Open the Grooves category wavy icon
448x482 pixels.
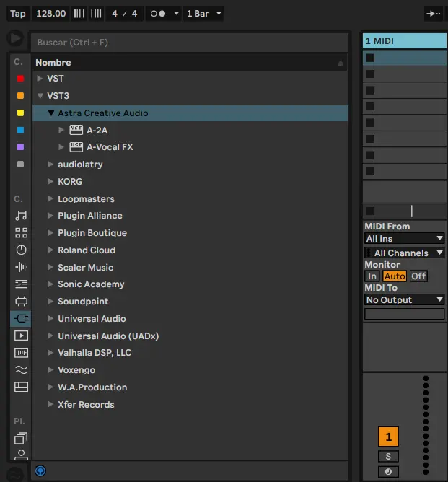21,369
